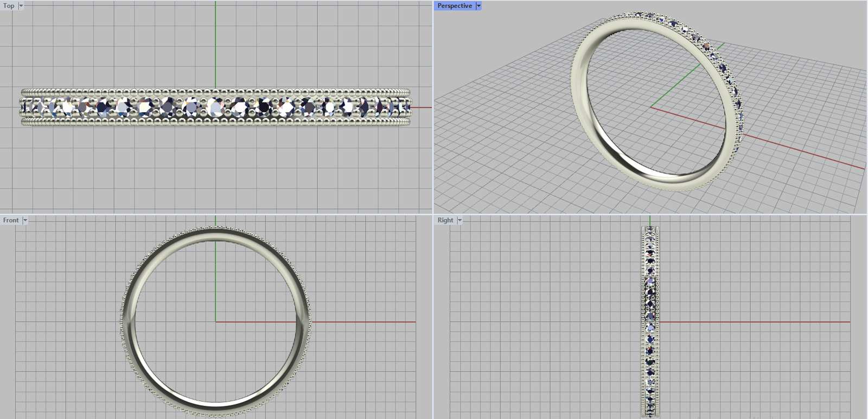Viewport: 868px width, 419px height.
Task: Click the leftmost diamond in Top viewport
Action: 28,107
